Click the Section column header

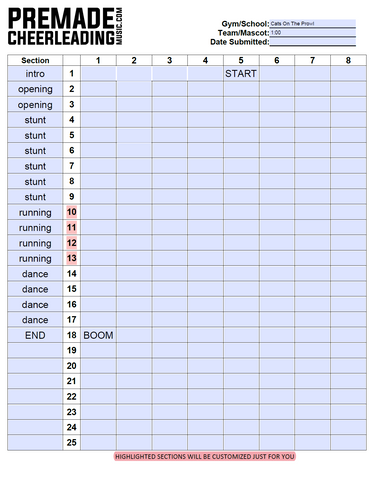[35, 60]
